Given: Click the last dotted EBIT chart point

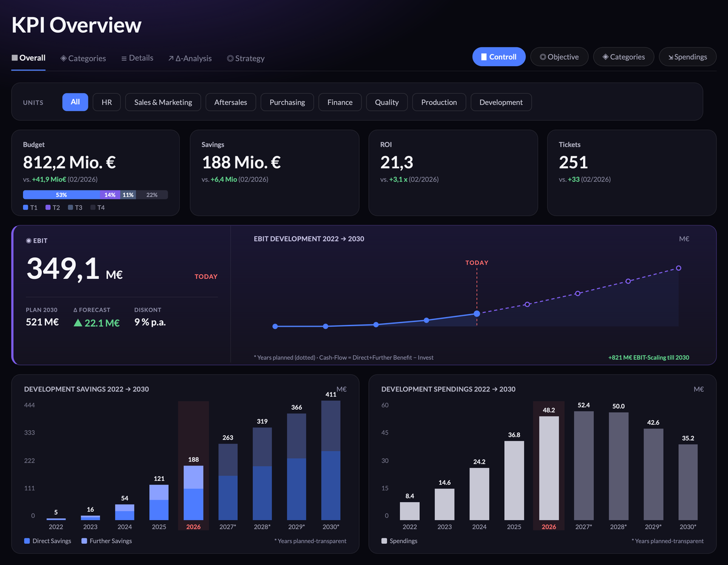Looking at the screenshot, I should [x=678, y=268].
